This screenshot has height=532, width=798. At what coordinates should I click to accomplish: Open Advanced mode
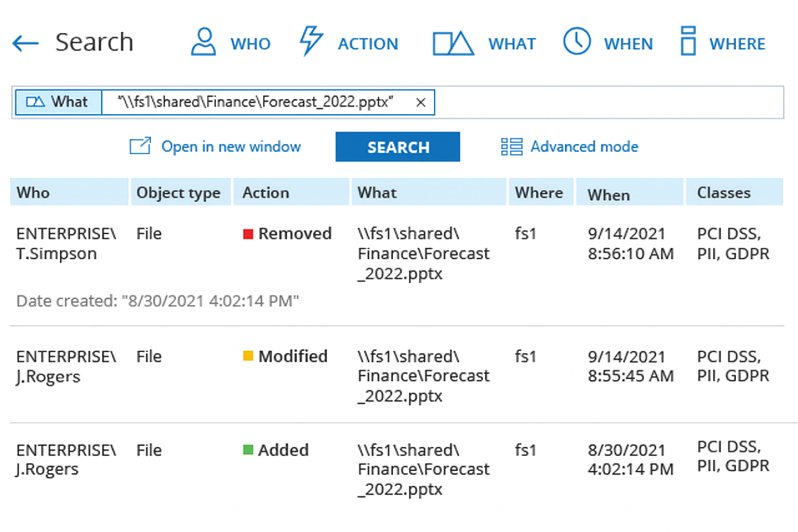pyautogui.click(x=584, y=147)
